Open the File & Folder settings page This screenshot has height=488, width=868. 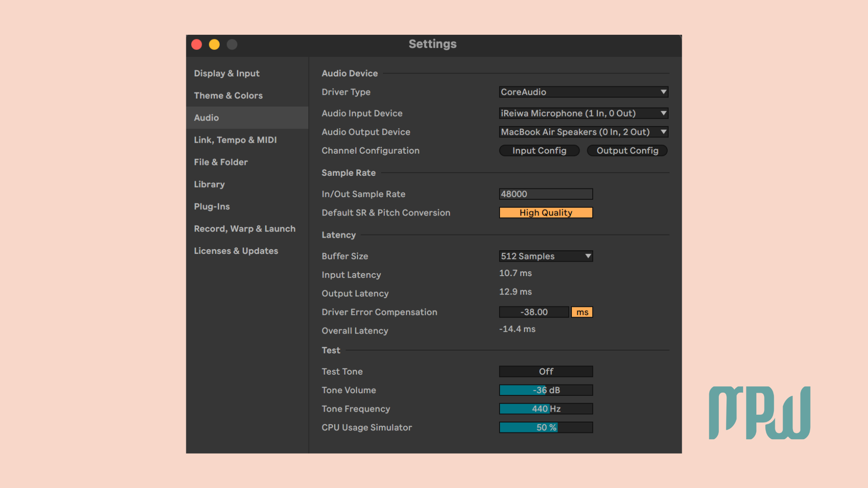(x=221, y=162)
